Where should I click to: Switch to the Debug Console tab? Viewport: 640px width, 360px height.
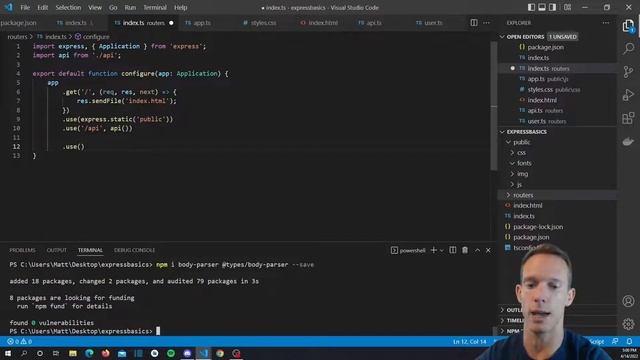coord(134,250)
